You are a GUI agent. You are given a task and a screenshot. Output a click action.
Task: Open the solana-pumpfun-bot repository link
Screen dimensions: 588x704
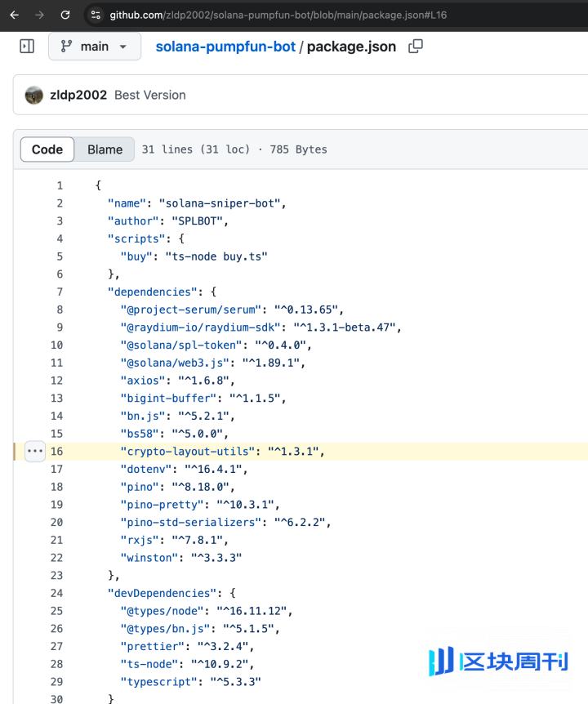(x=225, y=47)
